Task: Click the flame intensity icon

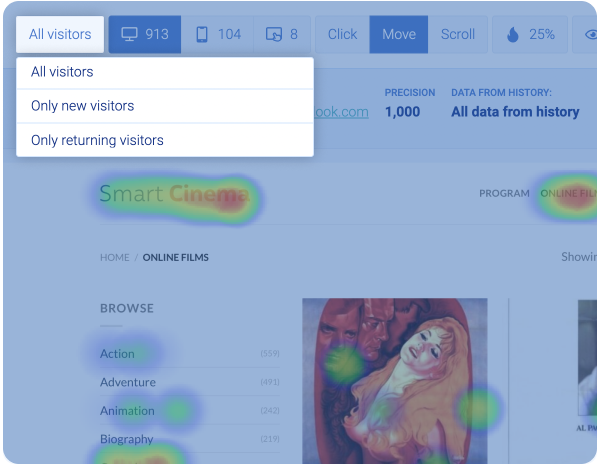Action: coord(513,35)
